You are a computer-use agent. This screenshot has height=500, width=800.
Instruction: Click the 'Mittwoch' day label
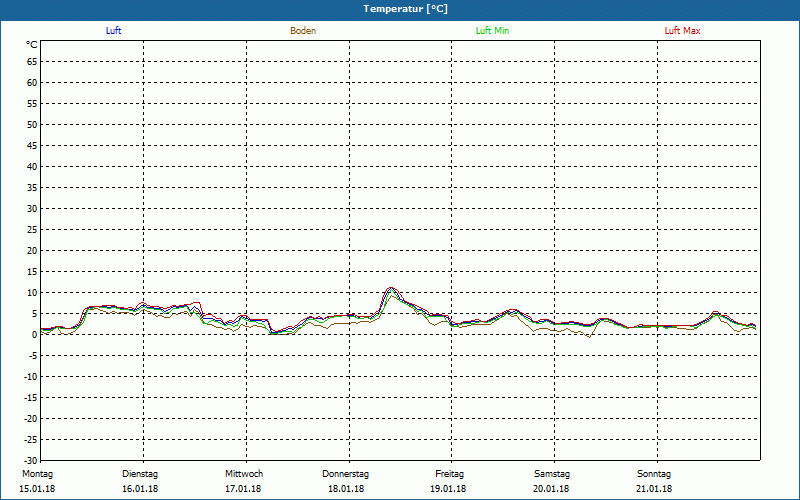pos(244,474)
